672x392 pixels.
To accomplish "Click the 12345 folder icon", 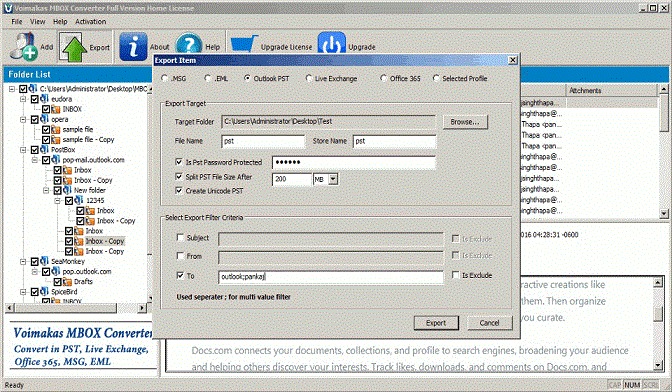I will point(79,200).
